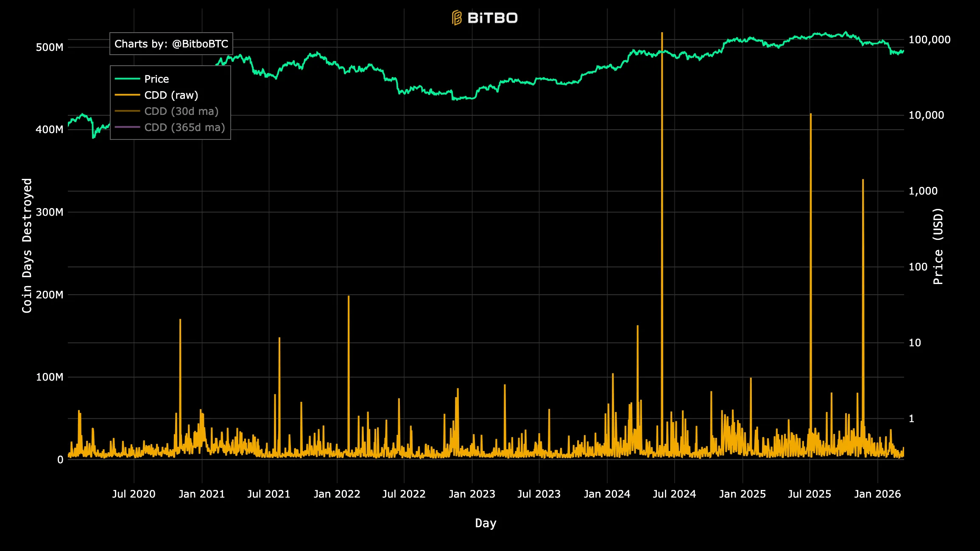
Task: Click the Bitbo brand mark icon beside the wordmark
Action: 457,18
